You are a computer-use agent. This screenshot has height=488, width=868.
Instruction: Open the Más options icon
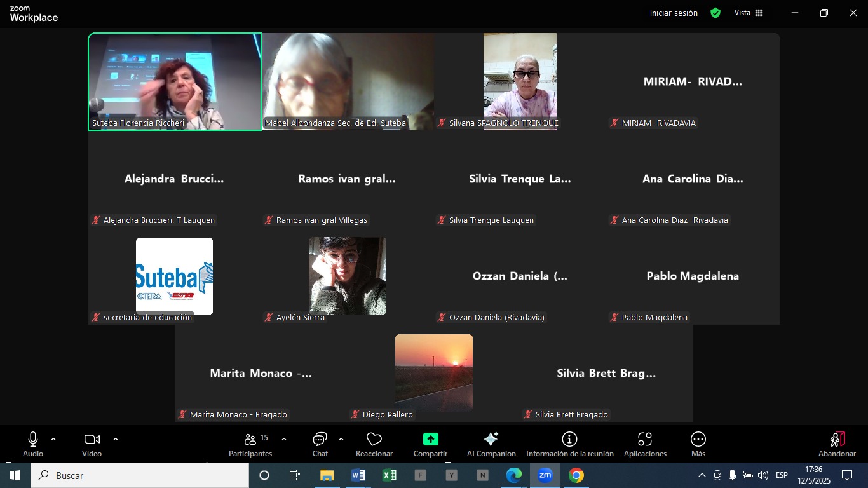[x=698, y=440]
